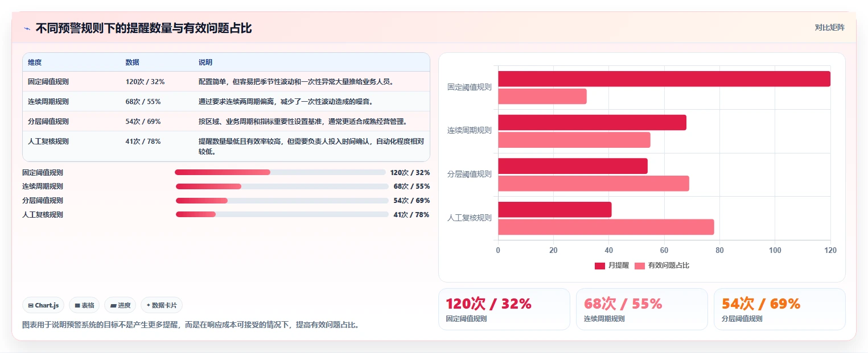Select the 固定阈值规则 table row cell
This screenshot has width=868, height=353.
pos(48,82)
